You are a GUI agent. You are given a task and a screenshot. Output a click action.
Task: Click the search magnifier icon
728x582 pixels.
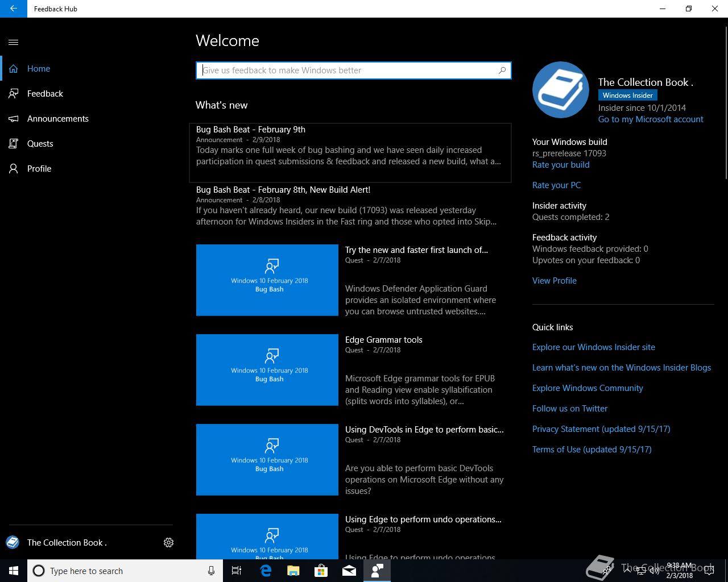point(502,70)
